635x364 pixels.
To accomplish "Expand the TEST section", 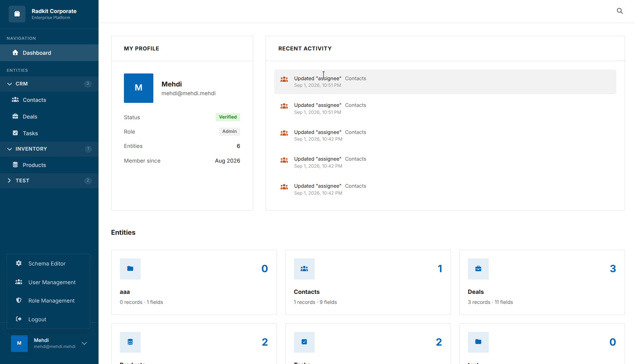I will (49, 181).
